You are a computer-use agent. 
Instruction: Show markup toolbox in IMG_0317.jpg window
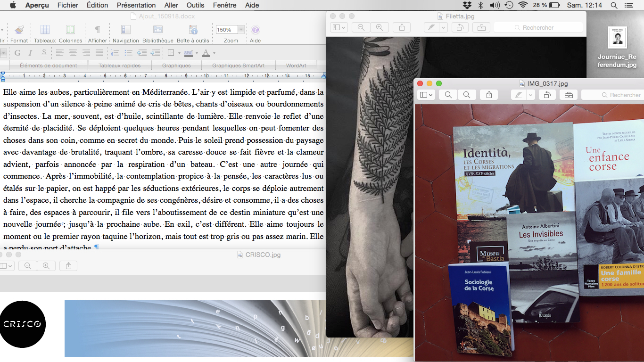(x=569, y=95)
